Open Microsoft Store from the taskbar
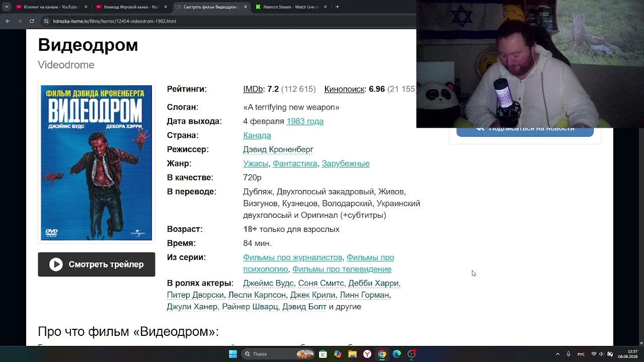Image resolution: width=644 pixels, height=362 pixels. pyautogui.click(x=323, y=354)
